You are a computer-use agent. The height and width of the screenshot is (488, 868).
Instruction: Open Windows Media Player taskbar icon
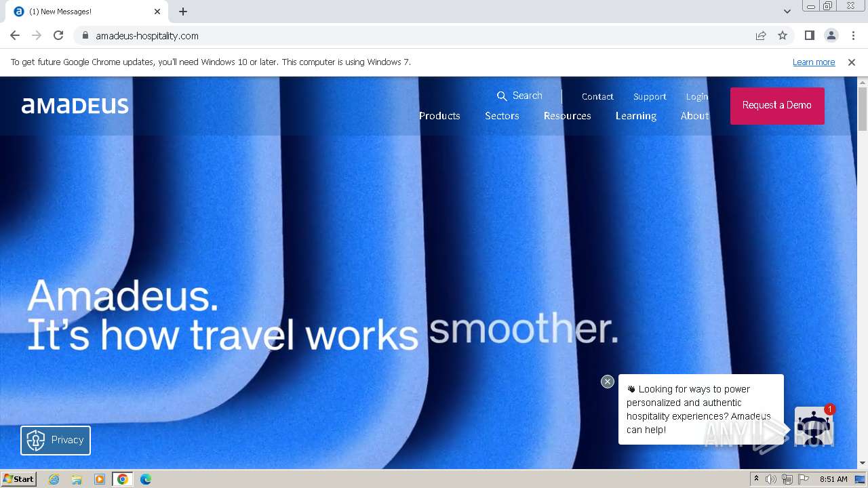pyautogui.click(x=100, y=479)
